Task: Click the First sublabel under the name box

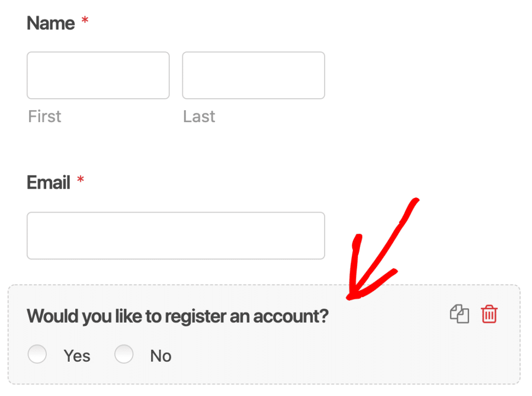Action: (x=44, y=116)
